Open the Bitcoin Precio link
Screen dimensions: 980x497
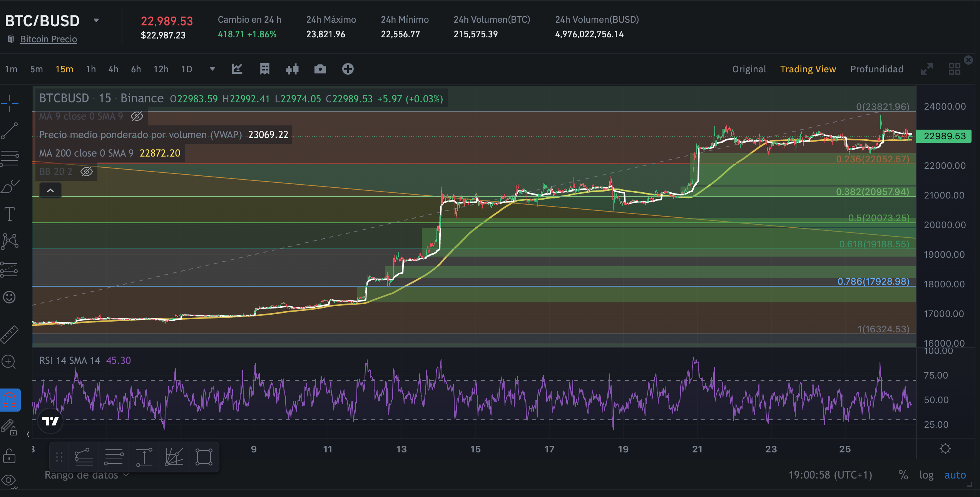(x=48, y=39)
